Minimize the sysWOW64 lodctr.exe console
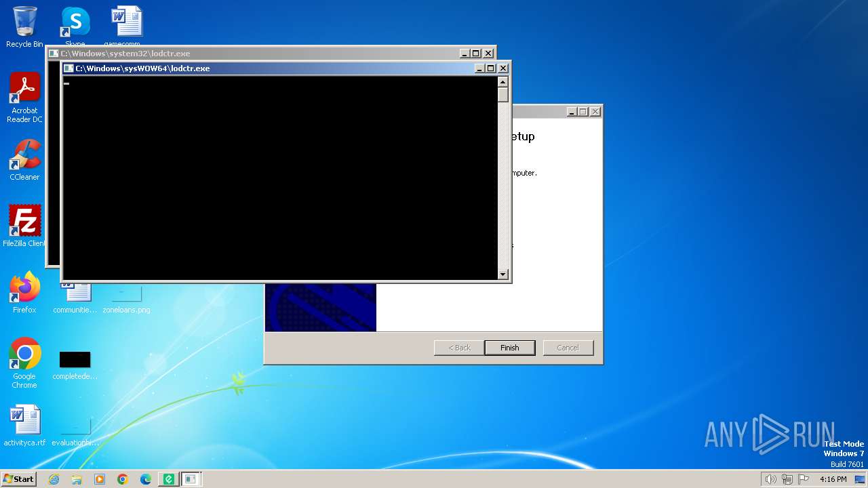 (x=479, y=68)
